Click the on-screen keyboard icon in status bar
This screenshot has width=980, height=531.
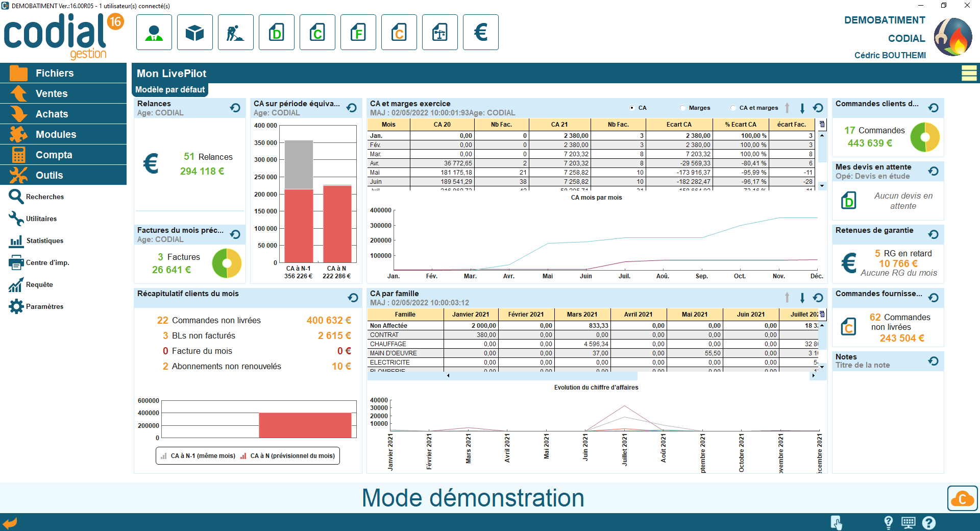click(908, 522)
